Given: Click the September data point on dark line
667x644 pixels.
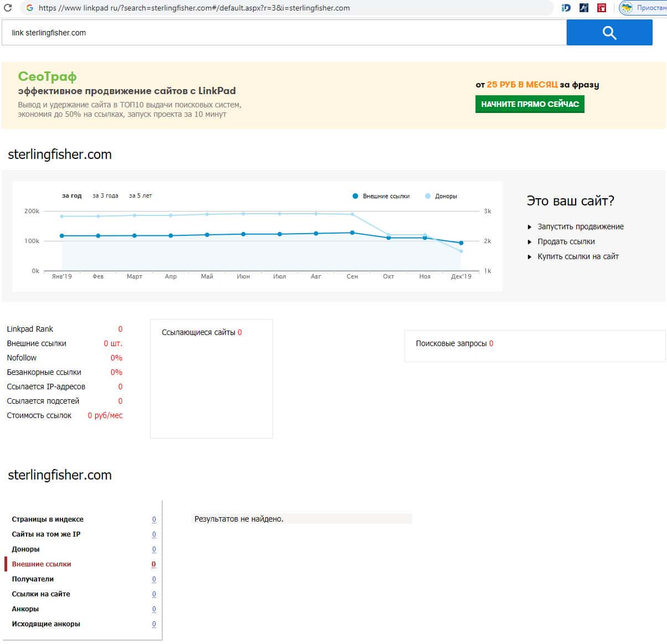Looking at the screenshot, I should point(352,233).
